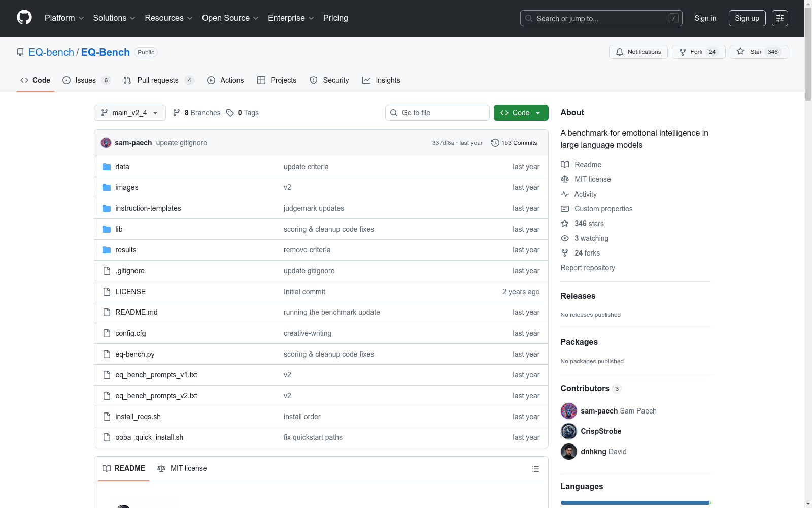The height and width of the screenshot is (508, 812).
Task: Open the install_reqs.sh file
Action: tap(138, 417)
